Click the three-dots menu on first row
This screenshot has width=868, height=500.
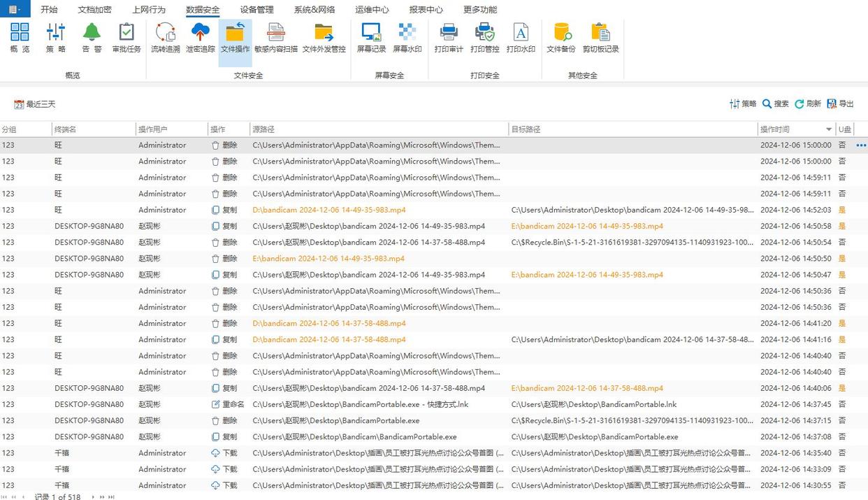pyautogui.click(x=861, y=145)
